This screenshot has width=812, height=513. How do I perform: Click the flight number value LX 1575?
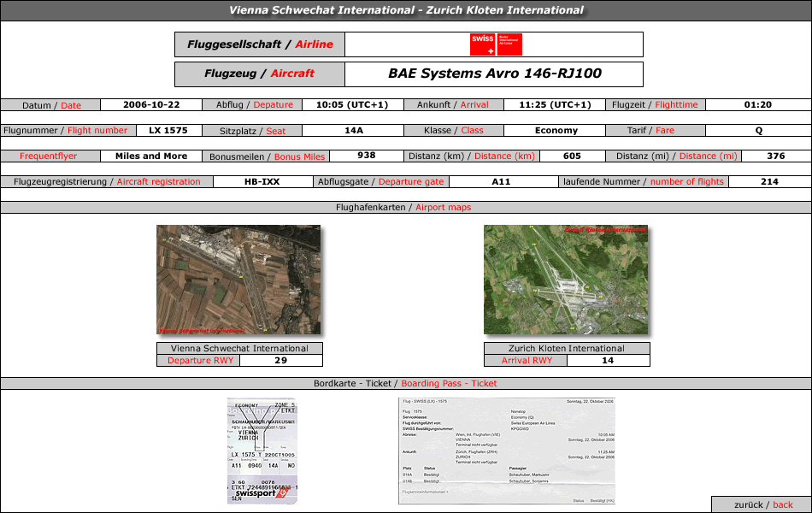click(x=168, y=131)
